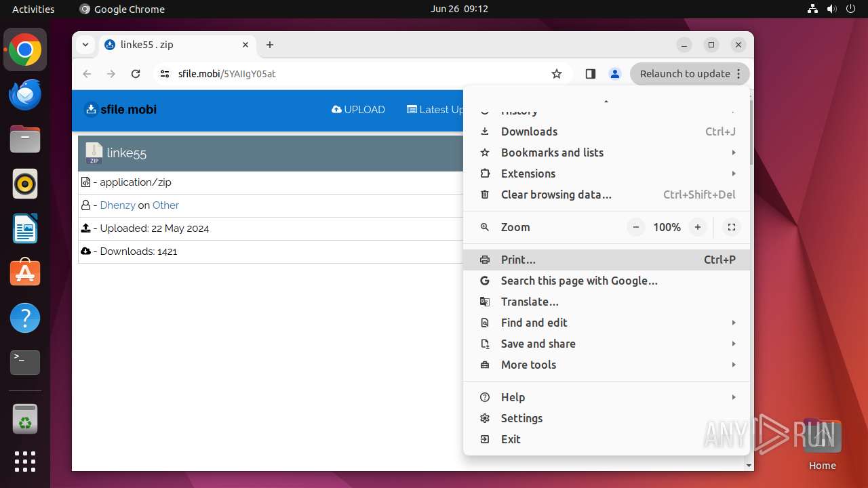The width and height of the screenshot is (868, 488).
Task: Click the gear icon beside Settings
Action: click(x=485, y=418)
